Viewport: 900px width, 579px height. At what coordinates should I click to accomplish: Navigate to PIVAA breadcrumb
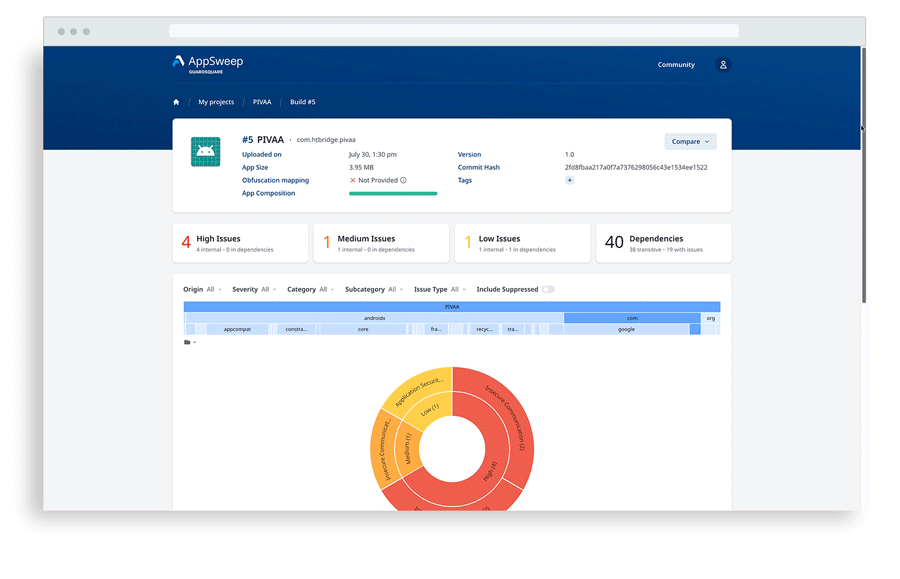pos(262,102)
